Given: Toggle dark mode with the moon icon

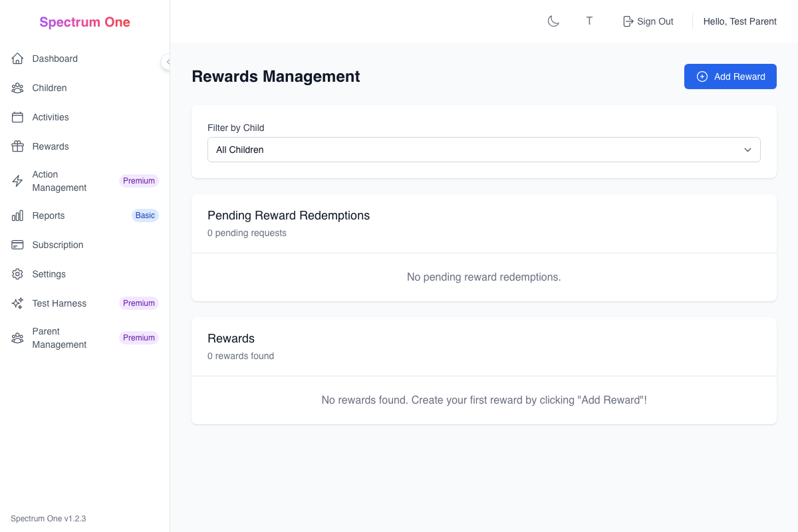Looking at the screenshot, I should tap(553, 21).
